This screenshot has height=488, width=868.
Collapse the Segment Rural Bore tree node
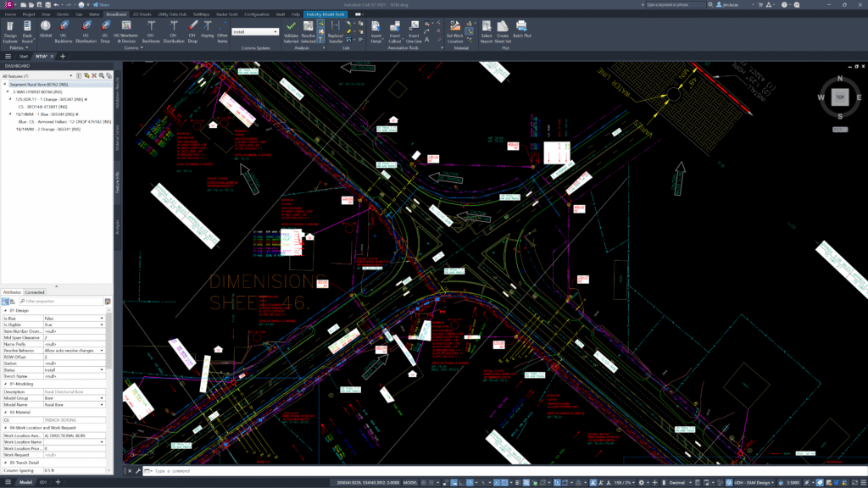click(x=4, y=85)
